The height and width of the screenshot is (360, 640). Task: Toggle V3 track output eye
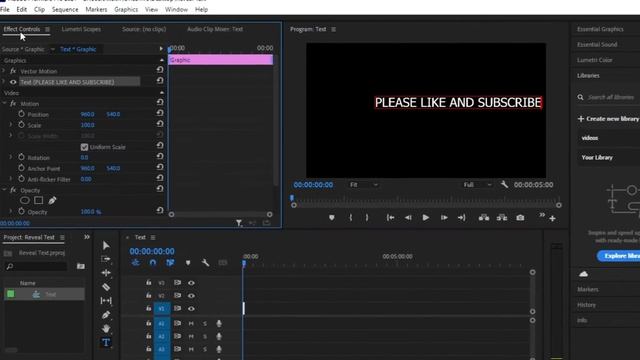191,283
